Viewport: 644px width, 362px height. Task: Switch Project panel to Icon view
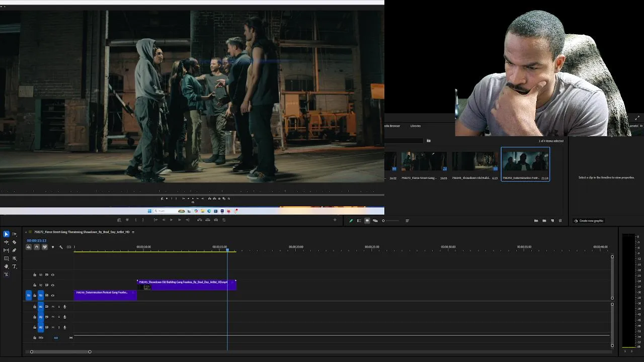tap(367, 221)
